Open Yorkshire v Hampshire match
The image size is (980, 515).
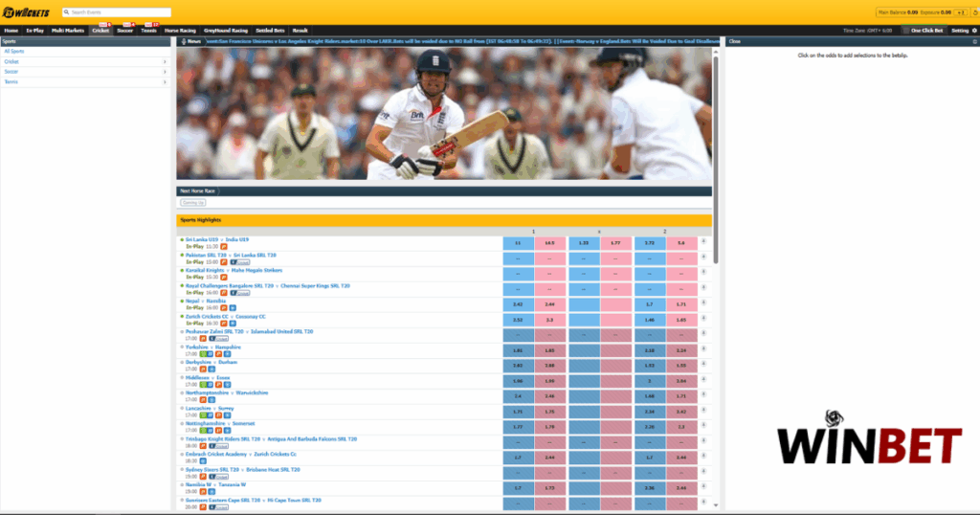pos(213,347)
